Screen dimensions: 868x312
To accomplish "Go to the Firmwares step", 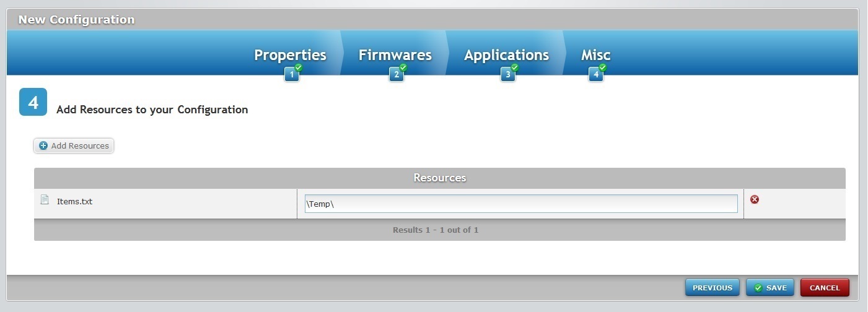I will coord(395,55).
